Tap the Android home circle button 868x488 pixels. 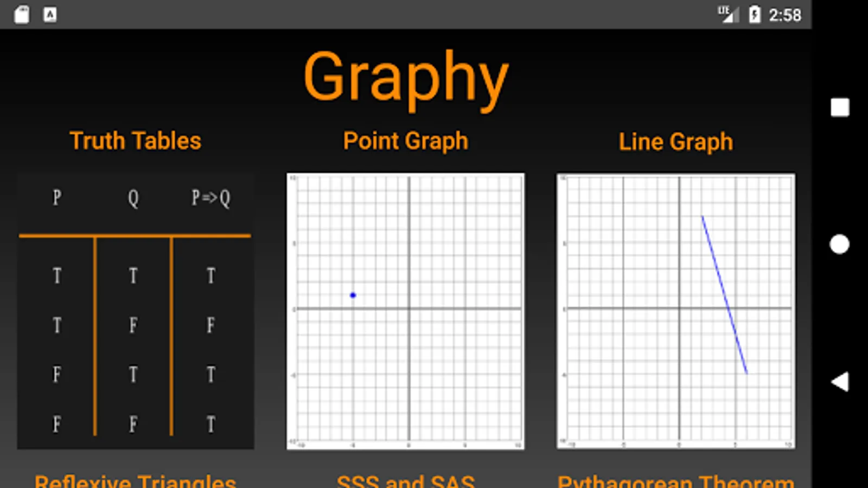pos(840,245)
